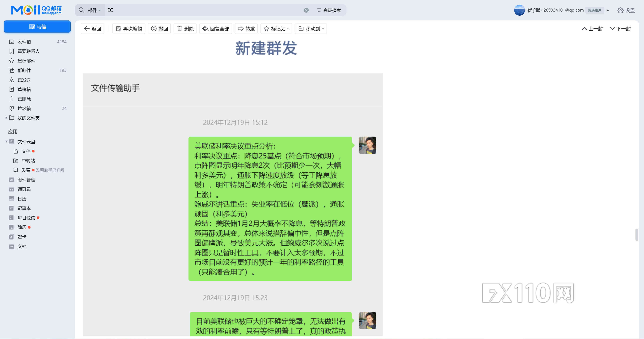This screenshot has width=644, height=339.
Task: Click the 我的文件夹 folder icon
Action: click(12, 118)
